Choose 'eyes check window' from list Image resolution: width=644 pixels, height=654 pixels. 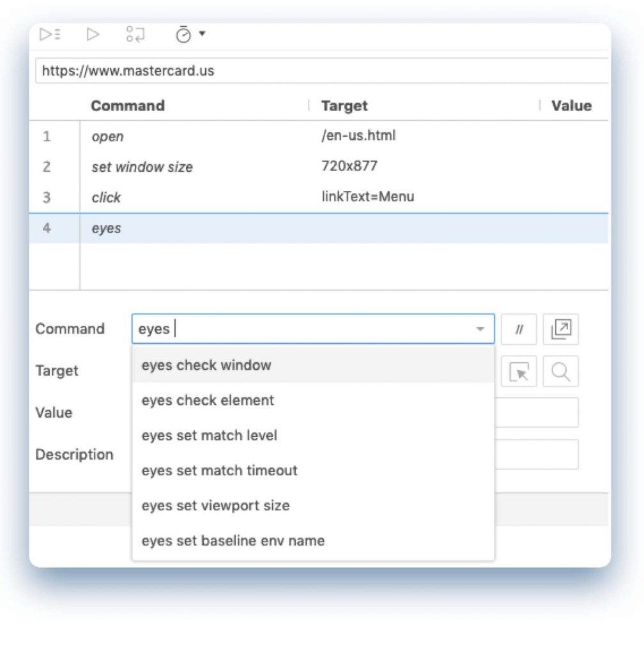tap(206, 365)
